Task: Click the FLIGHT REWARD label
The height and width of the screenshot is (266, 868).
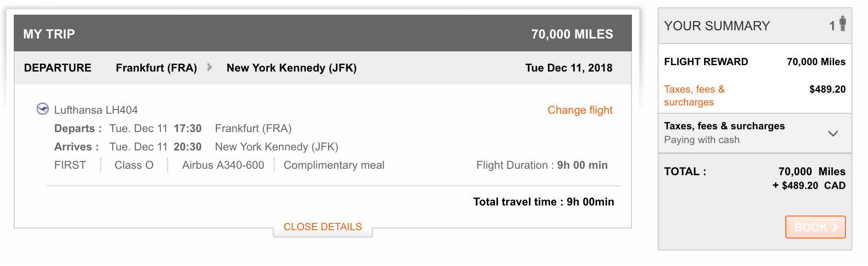Action: pos(706,62)
